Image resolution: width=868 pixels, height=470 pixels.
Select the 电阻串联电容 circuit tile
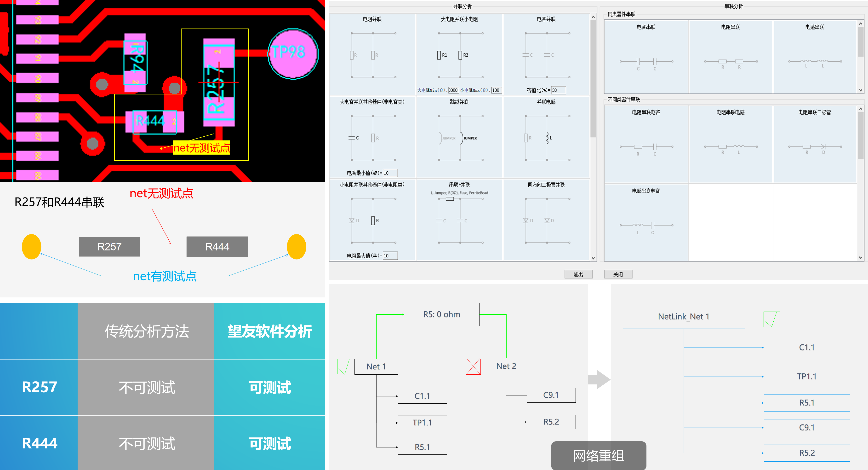[x=646, y=144]
